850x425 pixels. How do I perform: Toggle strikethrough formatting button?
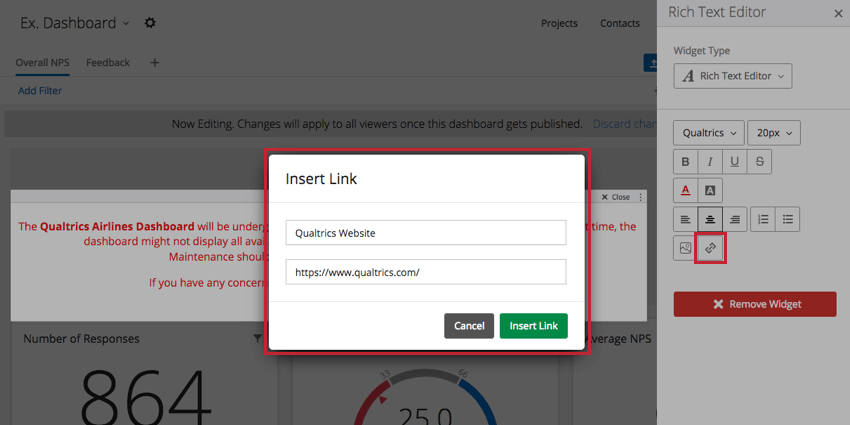coord(759,162)
